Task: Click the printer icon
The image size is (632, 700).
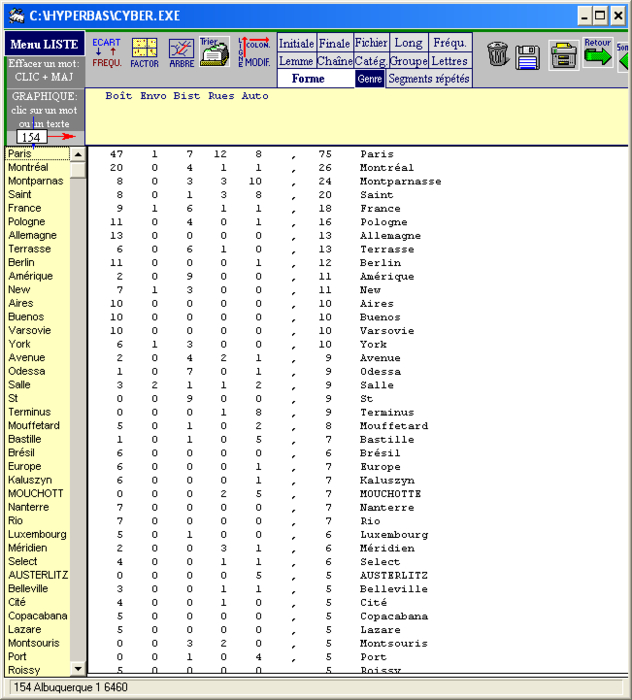Action: click(563, 55)
